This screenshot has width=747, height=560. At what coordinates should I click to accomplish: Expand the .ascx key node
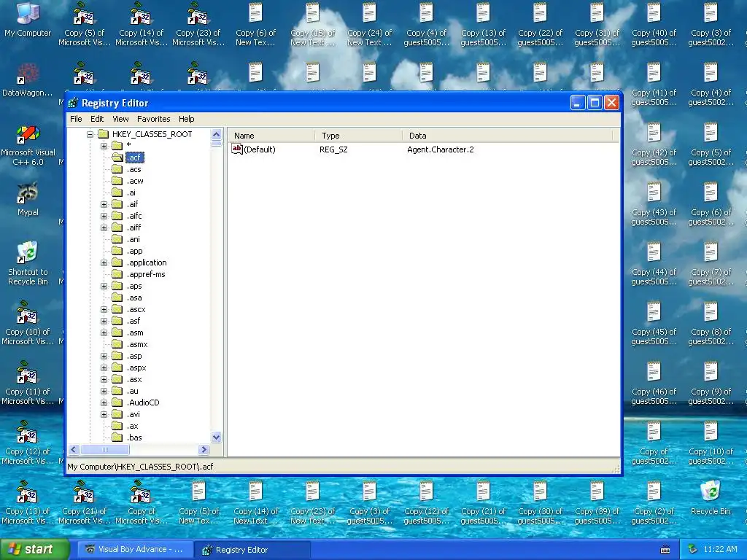click(x=104, y=309)
